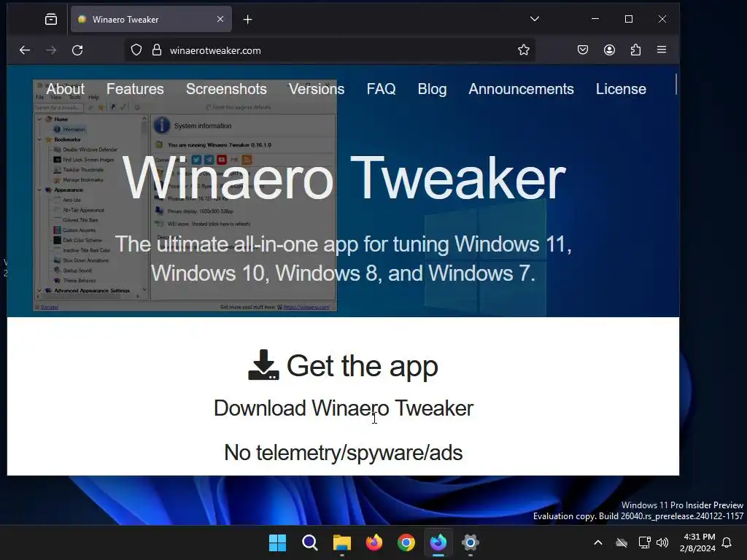Click the address bar showing winaerotweaker.com

click(330, 50)
